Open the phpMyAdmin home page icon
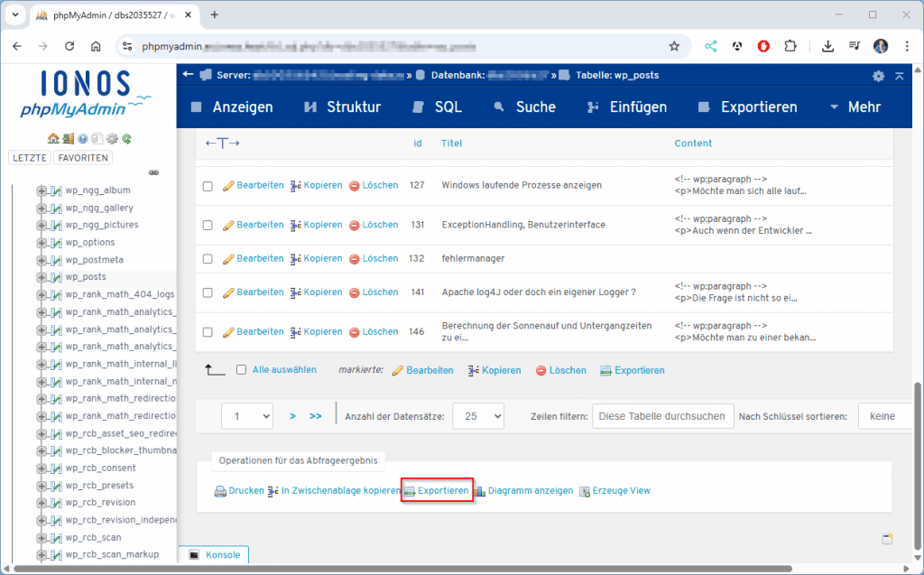The height and width of the screenshot is (575, 924). (53, 139)
